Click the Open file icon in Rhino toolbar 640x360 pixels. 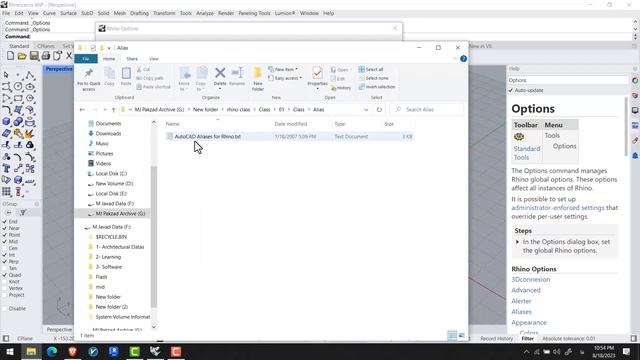(22, 56)
